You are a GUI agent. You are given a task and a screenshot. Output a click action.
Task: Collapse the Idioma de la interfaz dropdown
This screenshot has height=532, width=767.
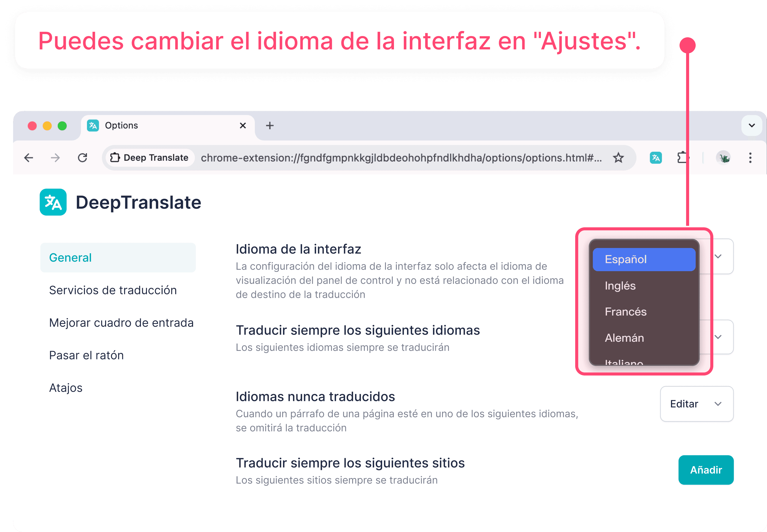pos(718,256)
